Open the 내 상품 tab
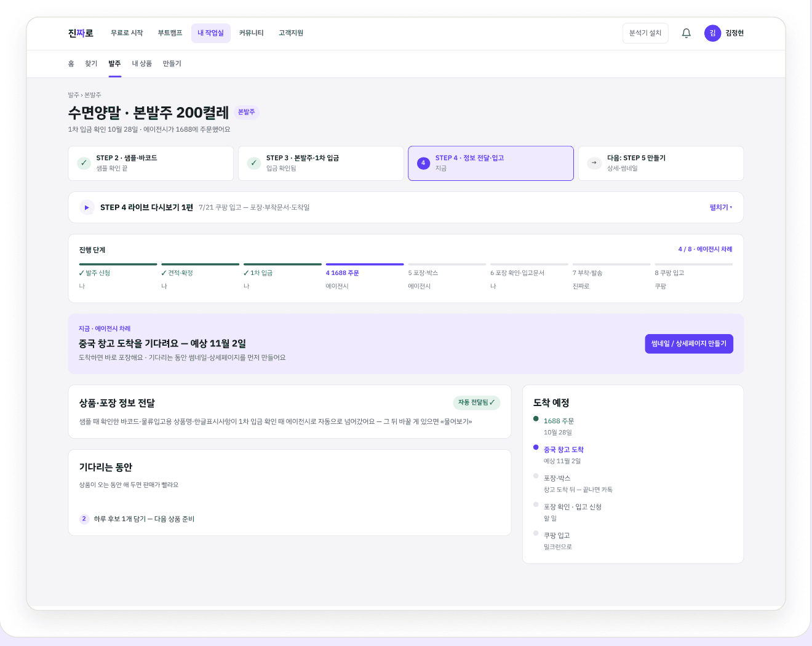Viewport: 812px width, 646px height. (x=142, y=63)
